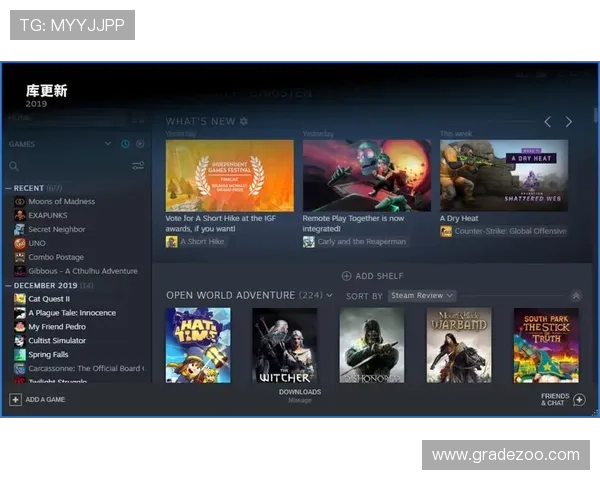Click Spring Falls game icon
Screen dimensions: 600x480
(20, 354)
